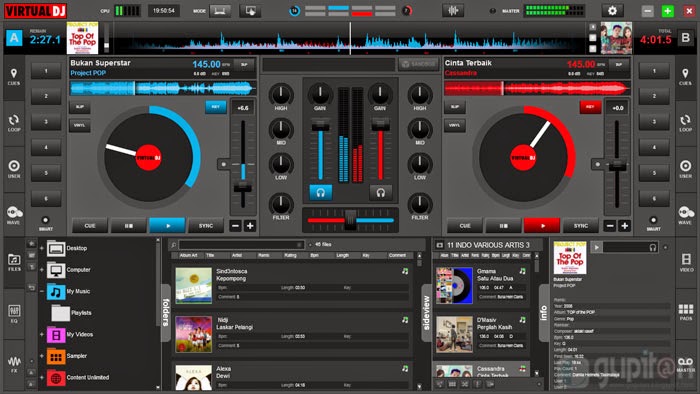
Task: Open deck B wave panel icon
Action: pyautogui.click(x=685, y=215)
